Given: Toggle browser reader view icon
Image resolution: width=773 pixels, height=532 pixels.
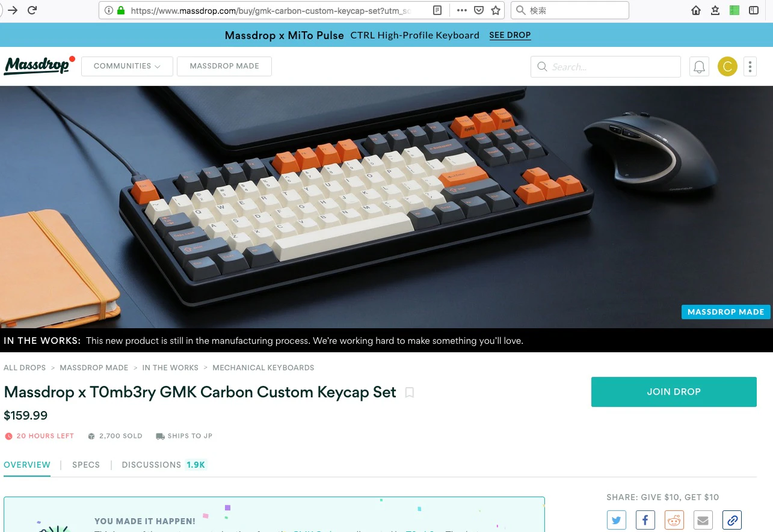Looking at the screenshot, I should [x=438, y=10].
